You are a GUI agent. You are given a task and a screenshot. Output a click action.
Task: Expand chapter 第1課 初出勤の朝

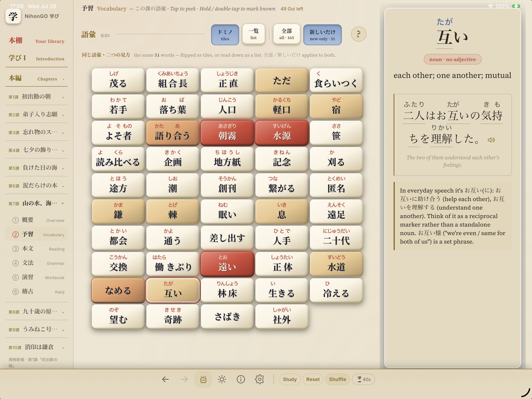[37, 97]
